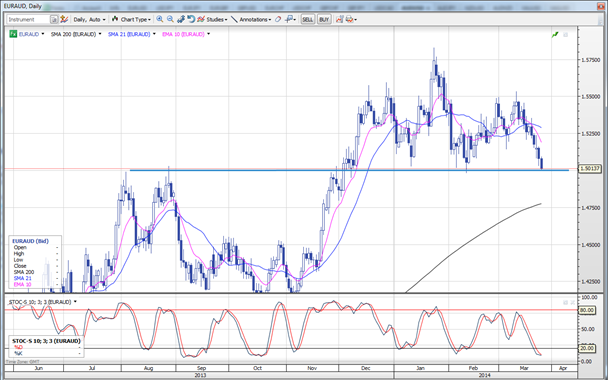This screenshot has height=380, width=608.
Task: Expand the EURAUD series dropdown
Action: 43,34
